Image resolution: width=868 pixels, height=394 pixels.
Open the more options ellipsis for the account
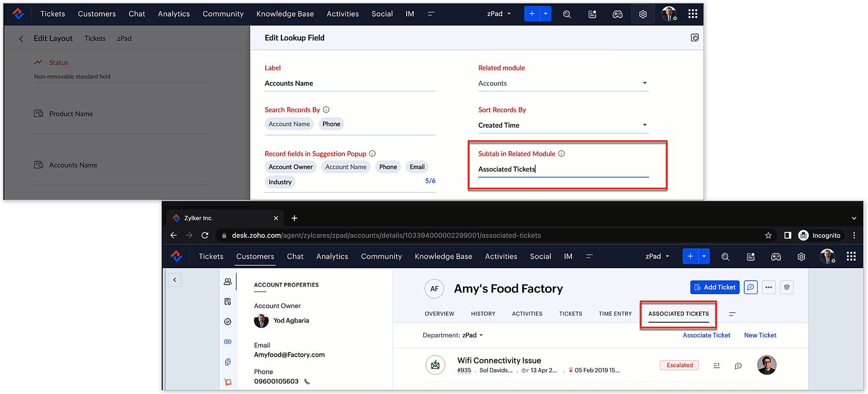pyautogui.click(x=769, y=287)
